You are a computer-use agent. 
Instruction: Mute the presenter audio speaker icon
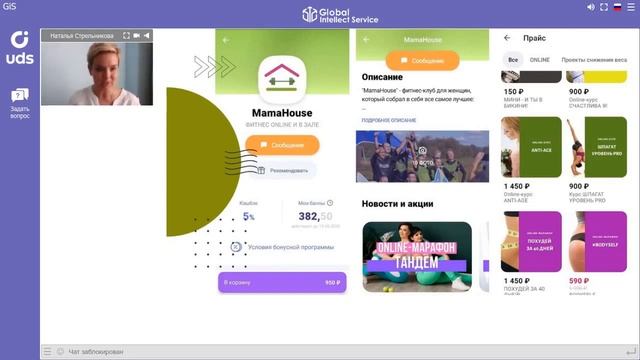click(x=146, y=36)
